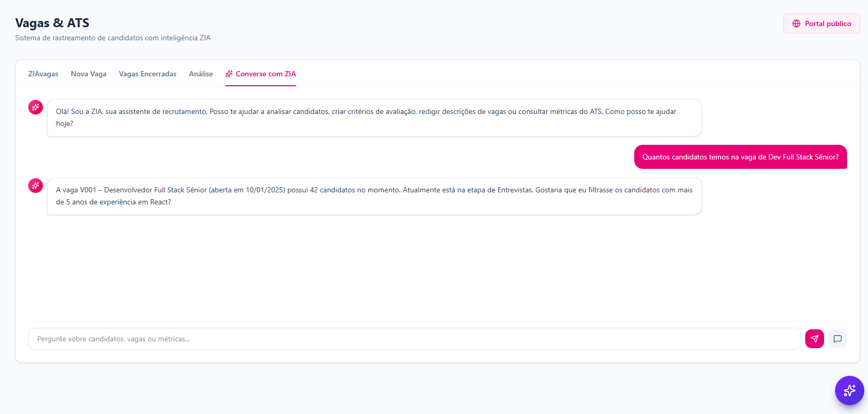Click the 'Vagas & ATS' page title
The width and height of the screenshot is (868, 414).
(52, 23)
